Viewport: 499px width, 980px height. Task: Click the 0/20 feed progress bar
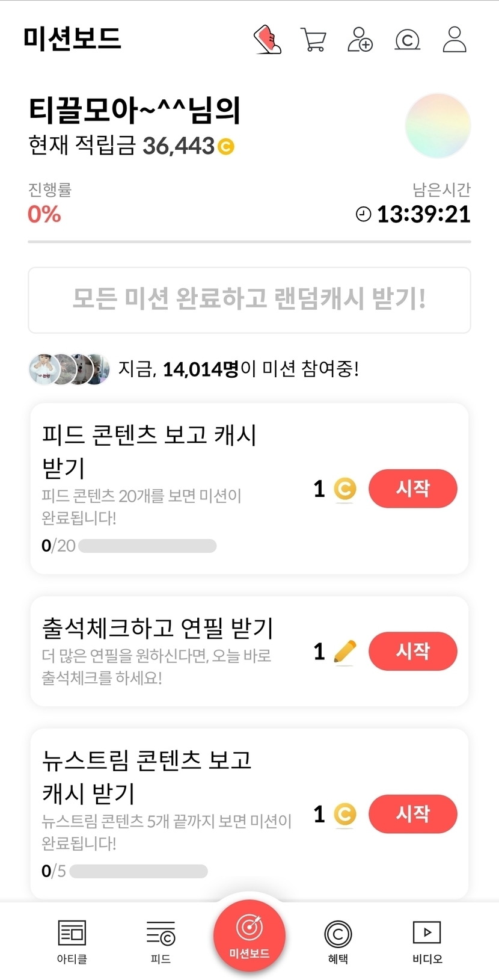147,546
